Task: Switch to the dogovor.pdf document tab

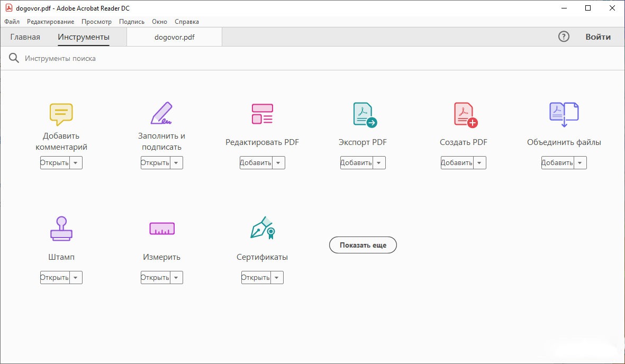Action: click(174, 37)
